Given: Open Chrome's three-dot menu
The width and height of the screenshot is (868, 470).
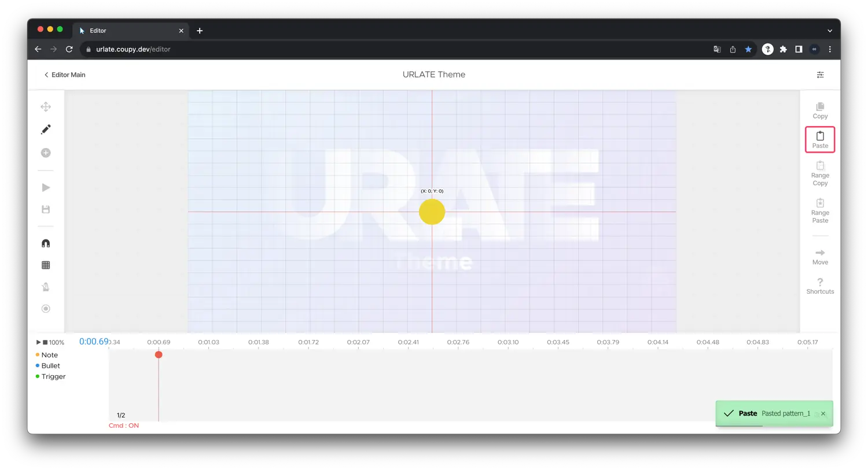Looking at the screenshot, I should pos(829,49).
